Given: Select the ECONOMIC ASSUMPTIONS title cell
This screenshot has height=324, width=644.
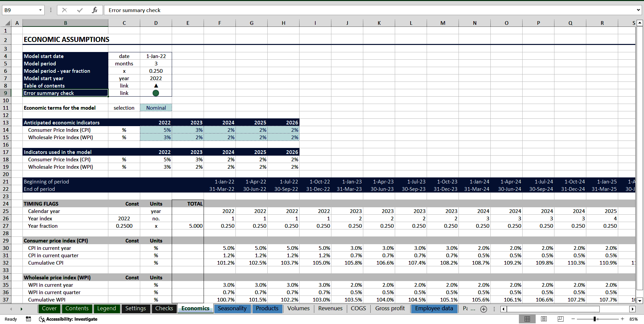Looking at the screenshot, I should tap(66, 40).
